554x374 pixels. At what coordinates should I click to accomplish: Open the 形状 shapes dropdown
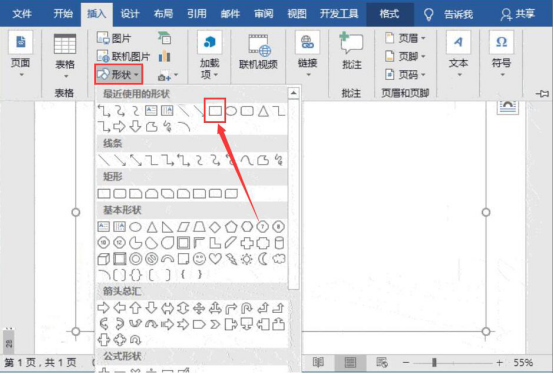pyautogui.click(x=119, y=74)
